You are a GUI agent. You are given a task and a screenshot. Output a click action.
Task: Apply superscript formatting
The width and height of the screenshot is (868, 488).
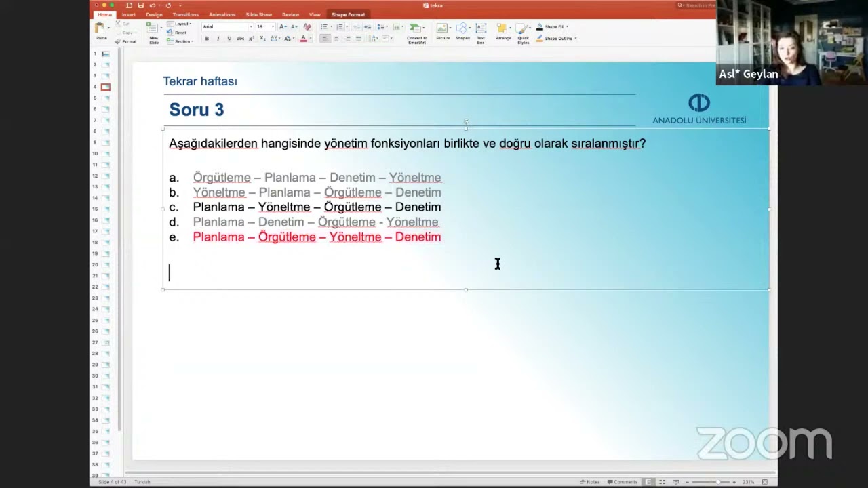252,39
